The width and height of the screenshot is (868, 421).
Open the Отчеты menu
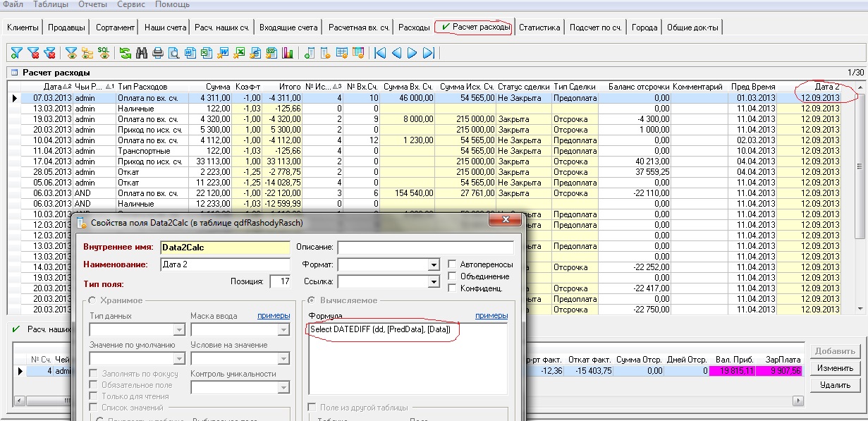pyautogui.click(x=92, y=5)
